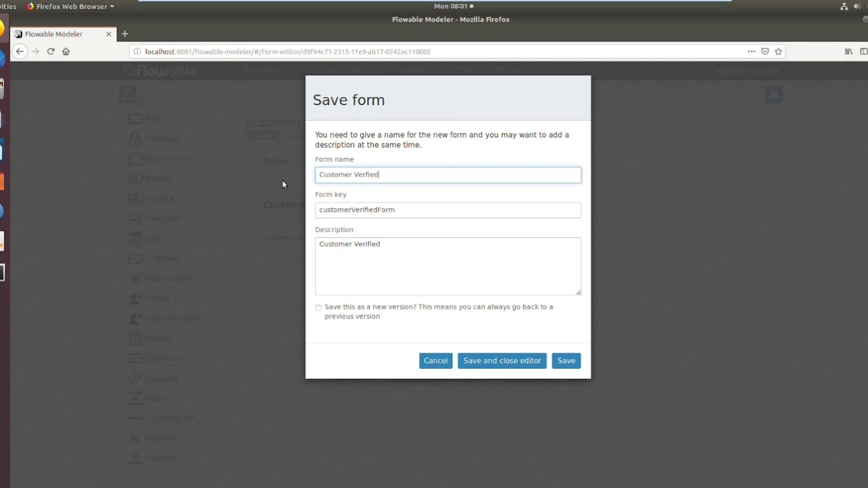Click the editor close X icon behind dialog
This screenshot has height=488, width=868.
[x=774, y=95]
